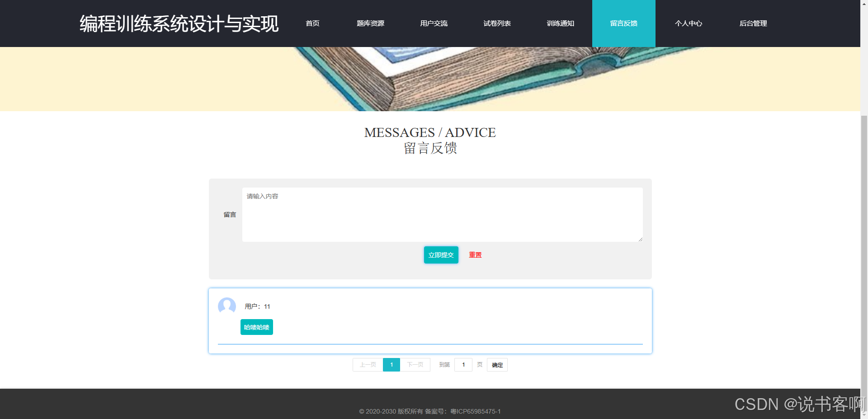Click the book banner image
868x419 pixels.
pos(430,79)
